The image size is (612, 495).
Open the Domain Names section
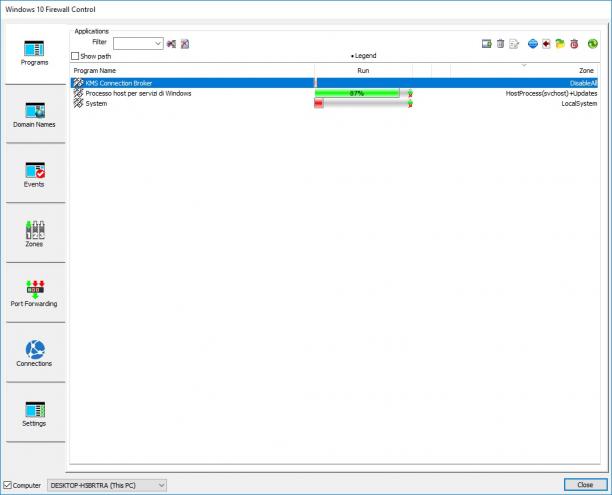[x=34, y=114]
